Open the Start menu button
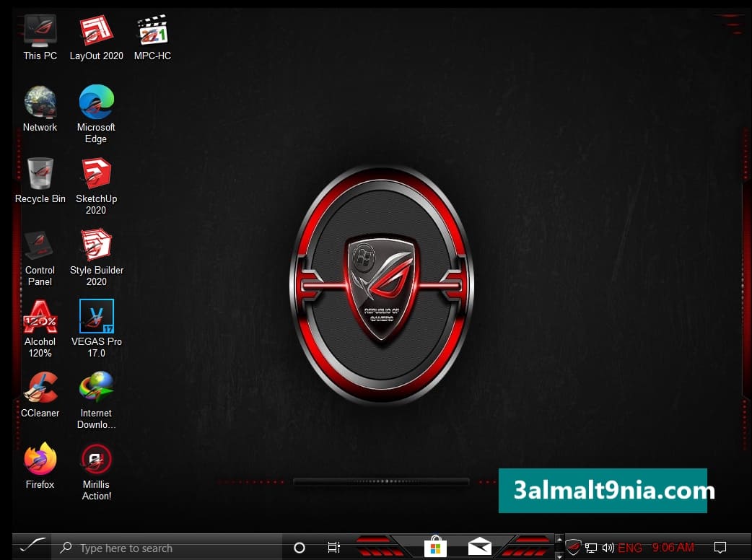The image size is (752, 560). point(32,546)
